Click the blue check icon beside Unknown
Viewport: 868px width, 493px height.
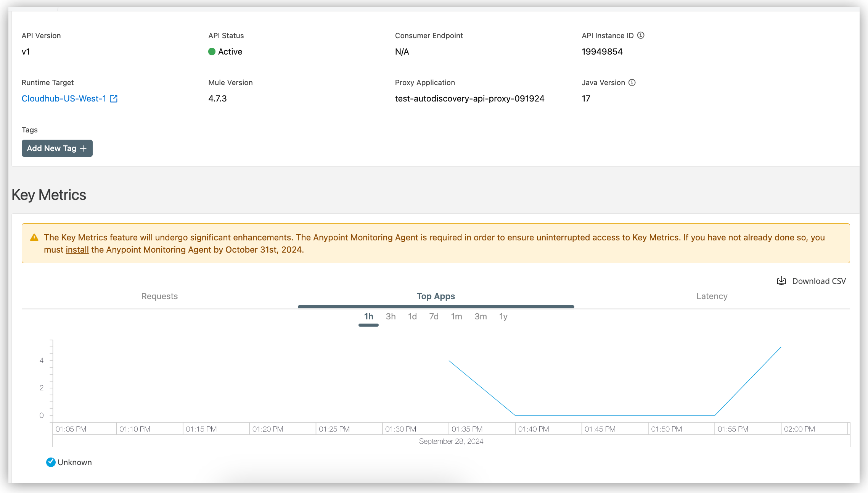coord(50,462)
